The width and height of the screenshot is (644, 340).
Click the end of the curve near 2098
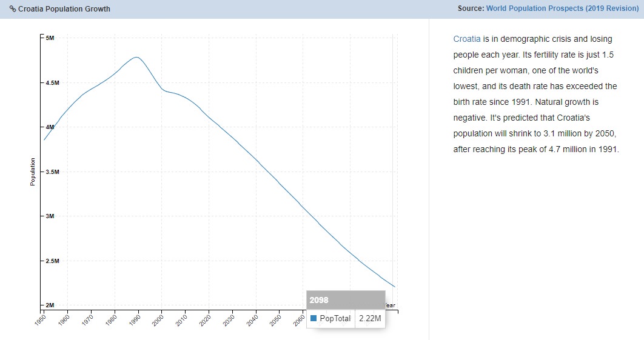pos(394,287)
